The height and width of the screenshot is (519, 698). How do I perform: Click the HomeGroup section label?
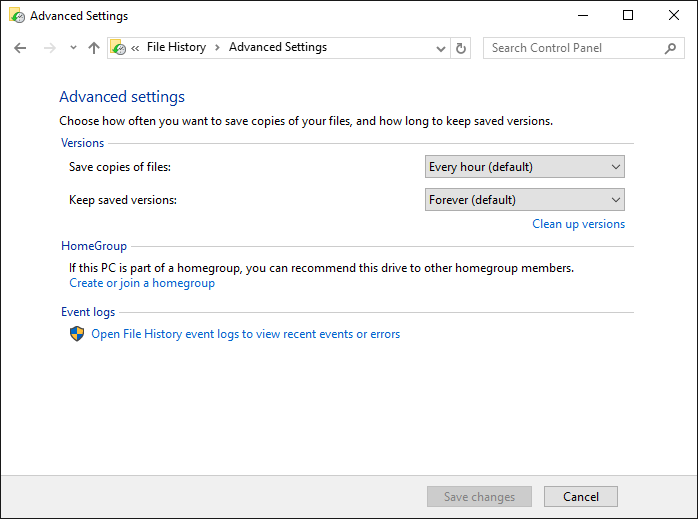tap(94, 246)
